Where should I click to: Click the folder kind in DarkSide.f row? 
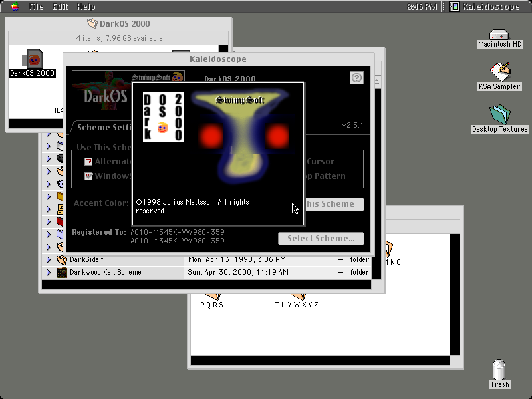(x=359, y=260)
